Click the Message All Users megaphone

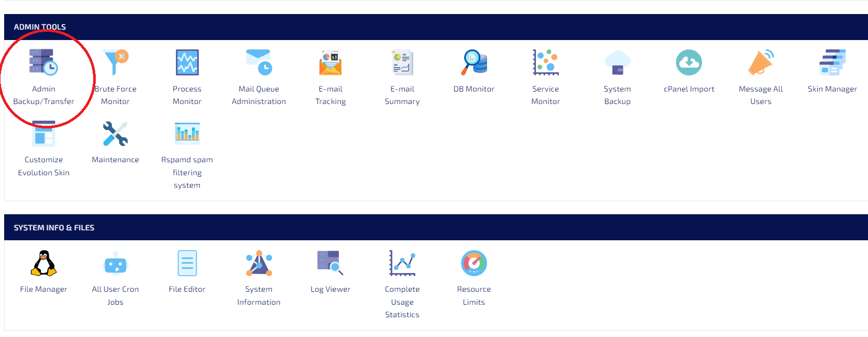tap(760, 63)
